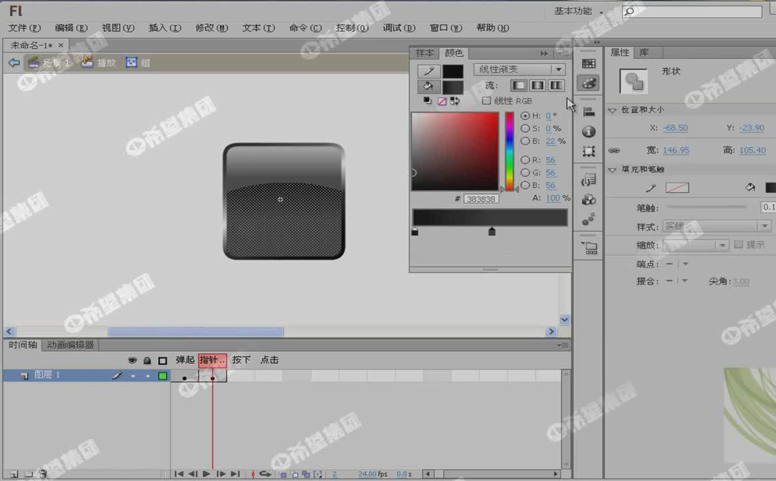The width and height of the screenshot is (776, 481).
Task: Click the delete layer trash icon
Action: pyautogui.click(x=43, y=473)
